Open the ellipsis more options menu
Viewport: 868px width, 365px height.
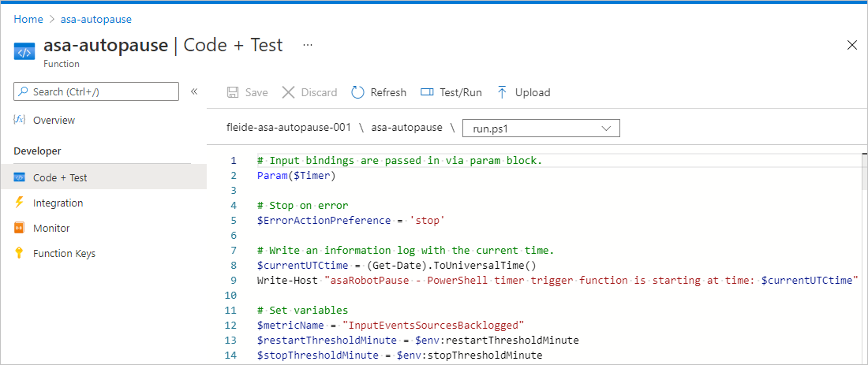click(x=307, y=45)
